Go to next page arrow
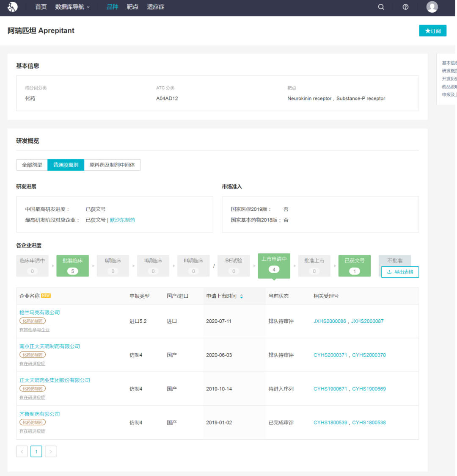Image resolution: width=457 pixels, height=476 pixels. click(51, 451)
